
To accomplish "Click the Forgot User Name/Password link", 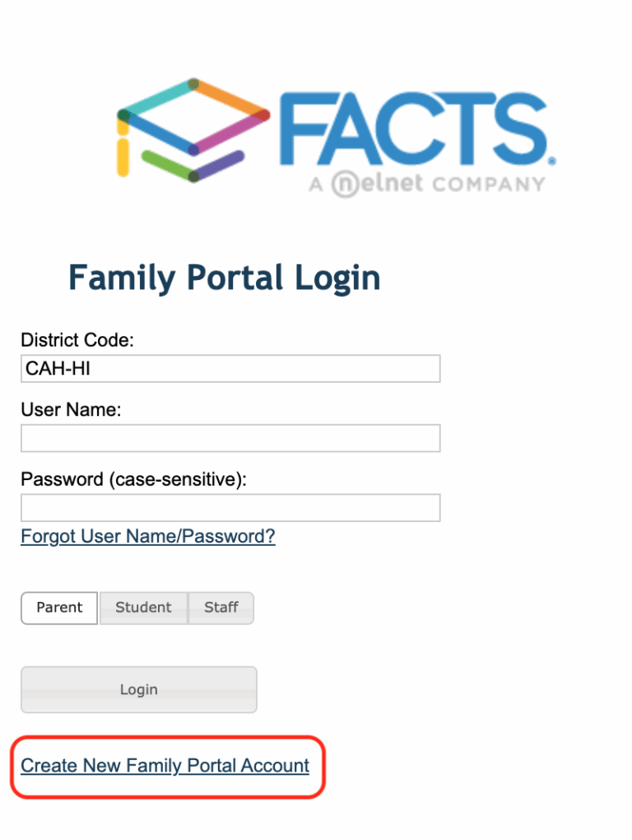I will [x=147, y=536].
